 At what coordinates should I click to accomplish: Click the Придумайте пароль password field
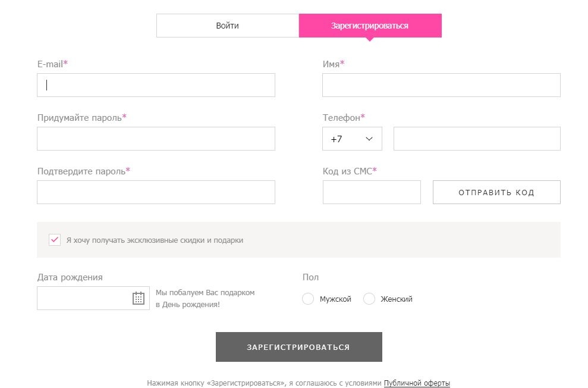pyautogui.click(x=156, y=138)
